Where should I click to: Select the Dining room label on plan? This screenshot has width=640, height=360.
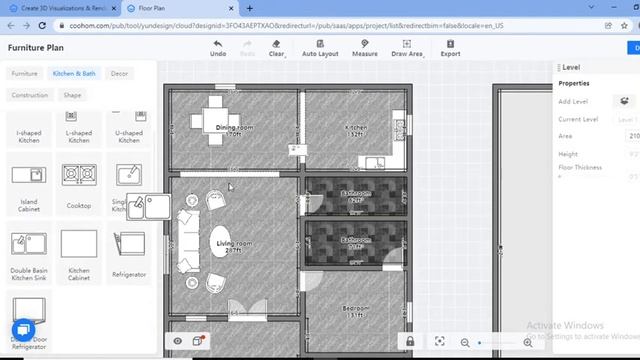pyautogui.click(x=234, y=131)
